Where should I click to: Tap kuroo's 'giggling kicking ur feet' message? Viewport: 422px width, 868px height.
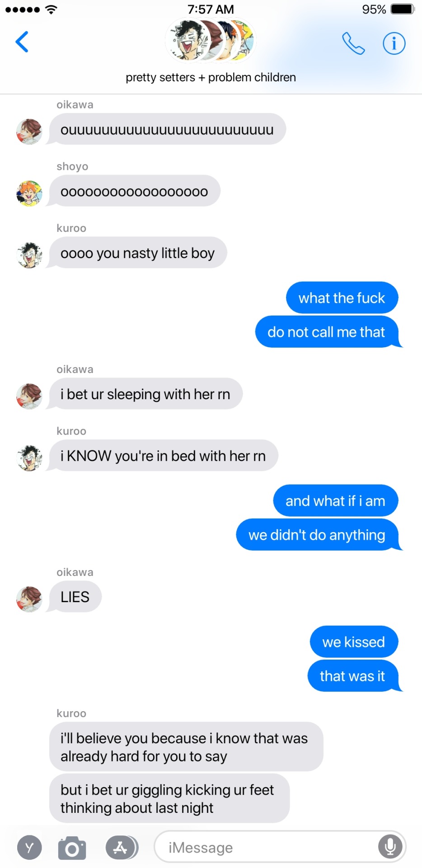click(169, 798)
